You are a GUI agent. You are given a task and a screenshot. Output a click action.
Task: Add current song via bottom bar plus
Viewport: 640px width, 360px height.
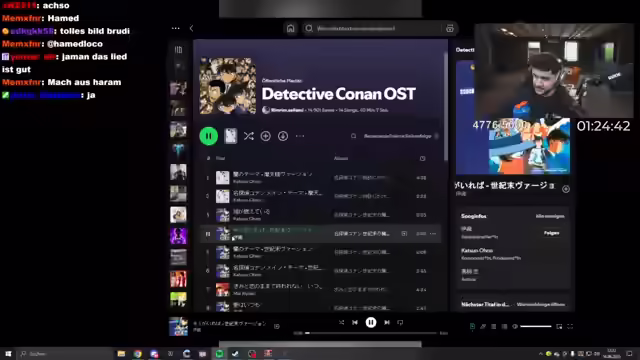(x=277, y=326)
